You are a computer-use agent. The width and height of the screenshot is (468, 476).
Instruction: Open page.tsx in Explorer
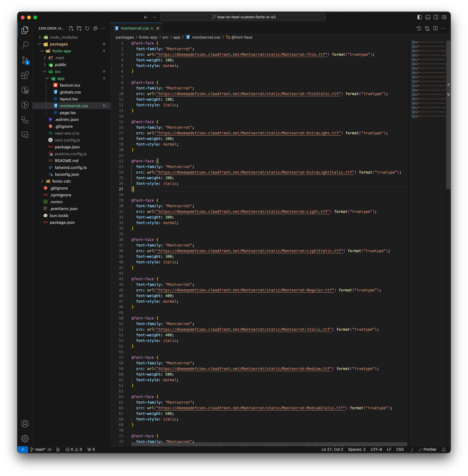pyautogui.click(x=71, y=113)
